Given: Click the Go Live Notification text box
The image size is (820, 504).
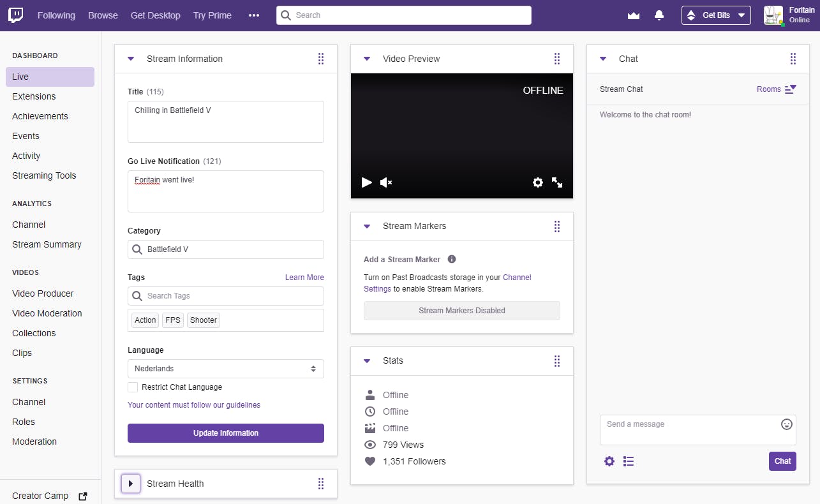Looking at the screenshot, I should coord(226,191).
